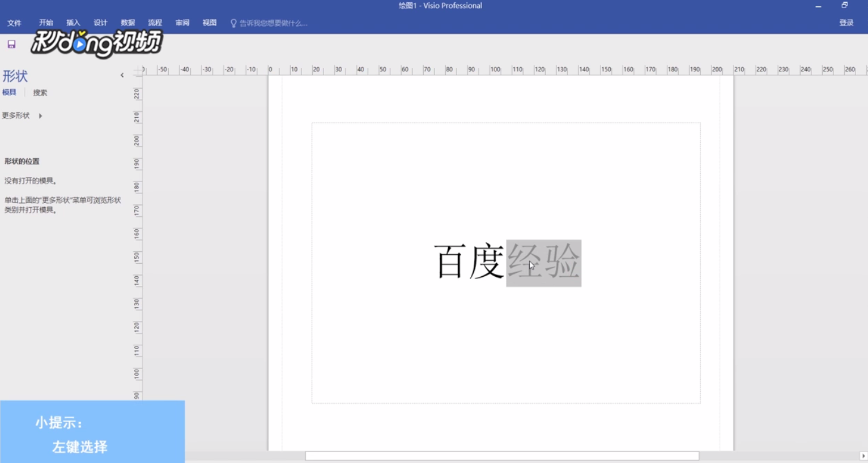Click the 登录 sign-in link
Image resolution: width=868 pixels, height=463 pixels.
coord(846,23)
